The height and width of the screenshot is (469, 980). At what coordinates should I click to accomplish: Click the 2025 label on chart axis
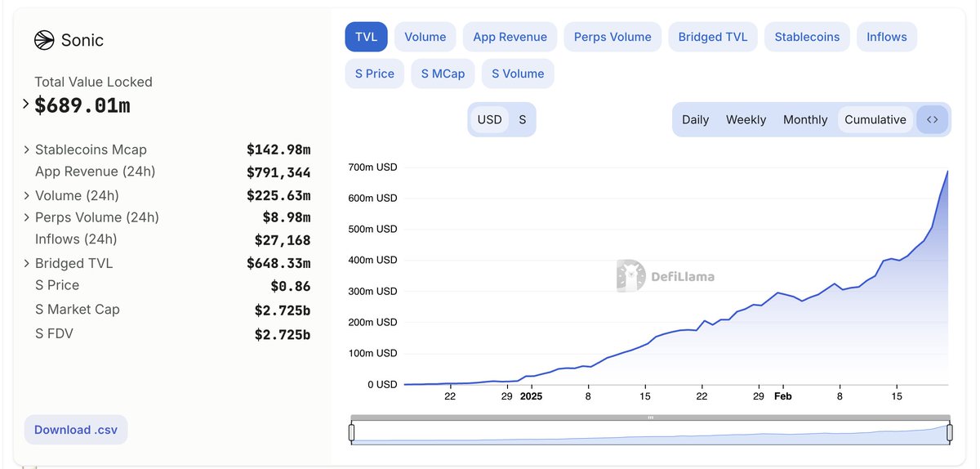tap(531, 396)
